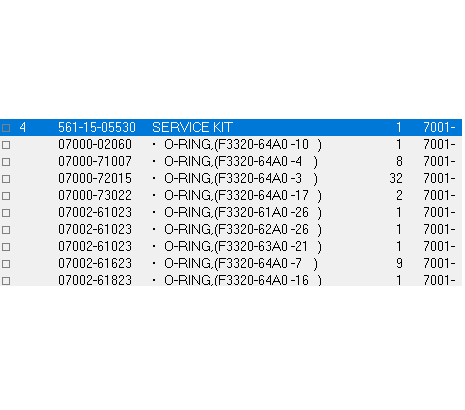The height and width of the screenshot is (410, 465).
Task: Select O-RING F3320-64A0 -16 description
Action: 243,280
